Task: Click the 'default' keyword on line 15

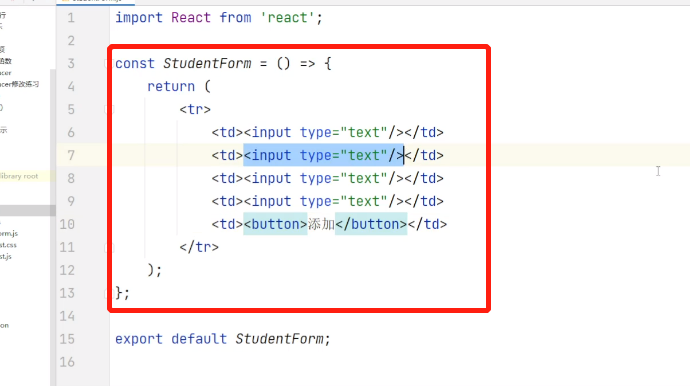Action: 199,339
